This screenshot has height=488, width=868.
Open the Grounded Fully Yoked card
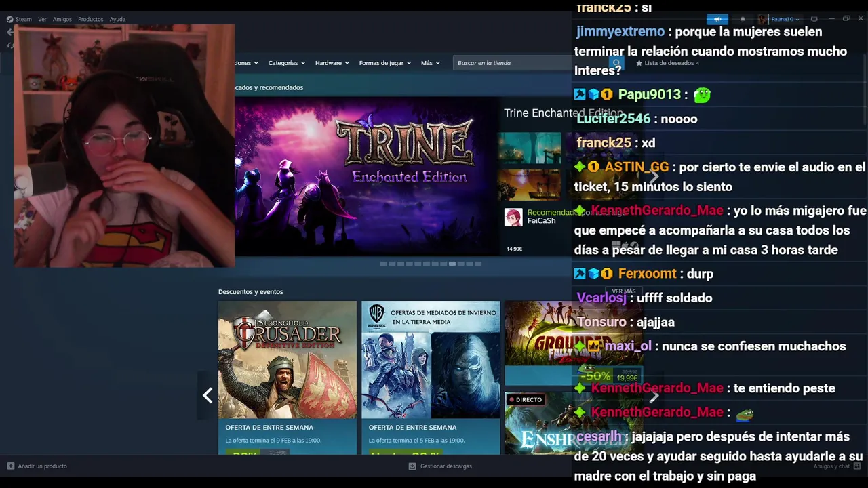tap(573, 342)
